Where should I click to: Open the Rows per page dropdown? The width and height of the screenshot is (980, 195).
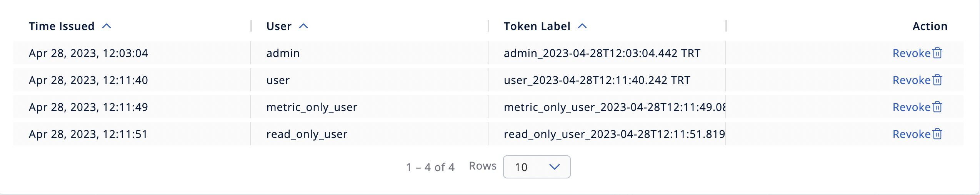point(537,167)
